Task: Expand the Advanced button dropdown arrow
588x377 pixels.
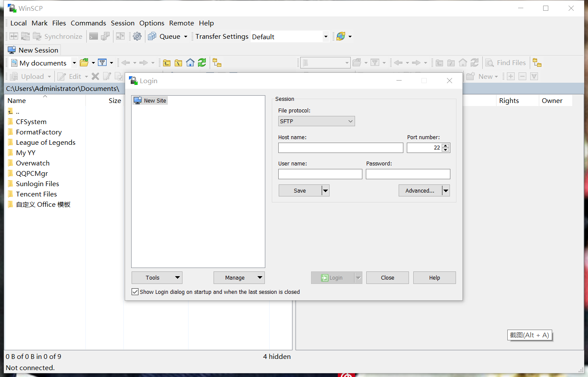Action: click(x=446, y=190)
